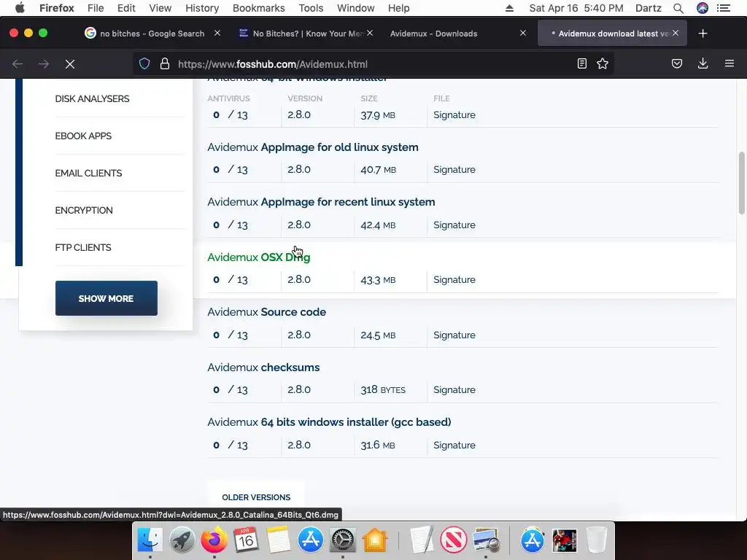Image resolution: width=747 pixels, height=560 pixels.
Task: Download Avidemux OSX Dmg
Action: coord(259,257)
